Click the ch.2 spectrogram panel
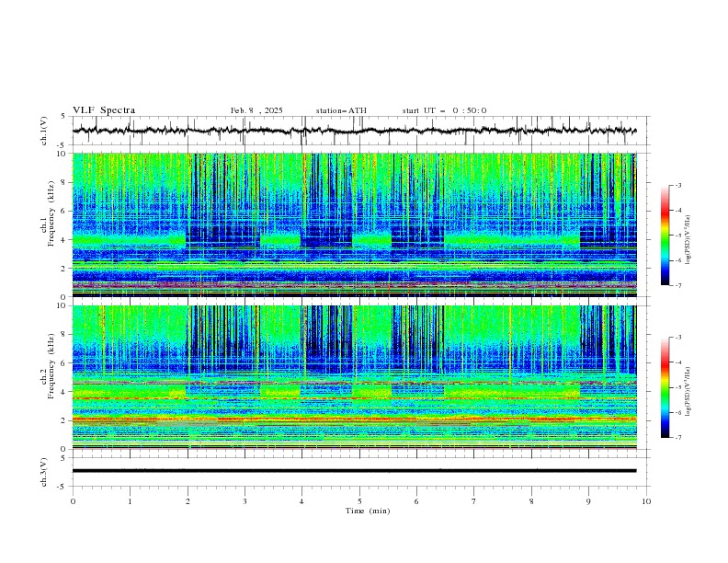This screenshot has width=728, height=563. [x=355, y=377]
